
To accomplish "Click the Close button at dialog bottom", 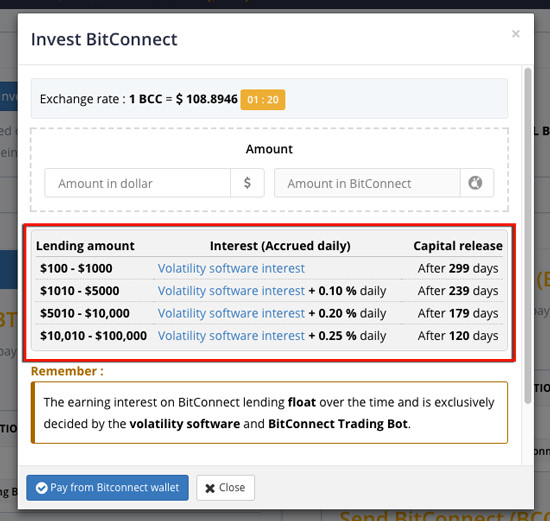I will [x=225, y=488].
